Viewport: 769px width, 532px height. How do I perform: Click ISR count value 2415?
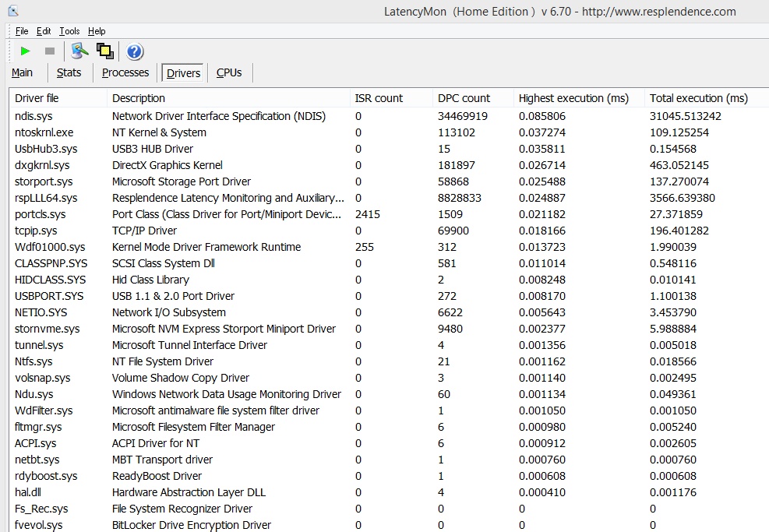coord(367,214)
